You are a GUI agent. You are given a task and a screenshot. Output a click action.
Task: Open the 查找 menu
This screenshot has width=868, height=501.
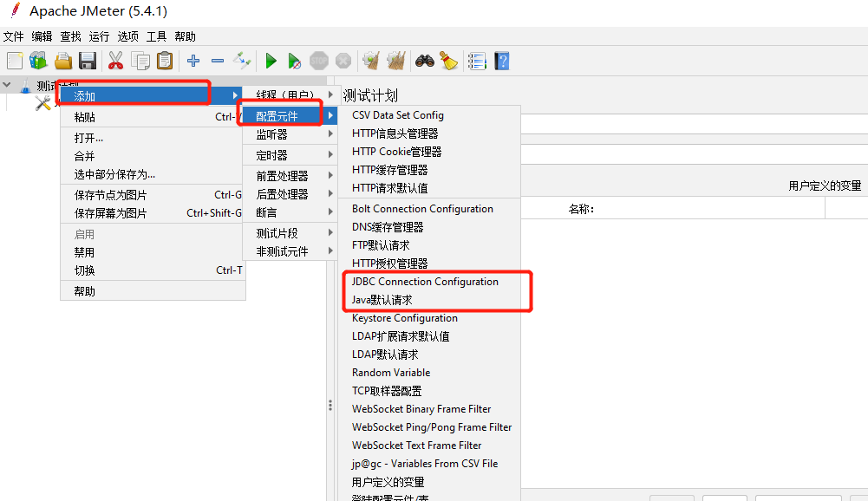pyautogui.click(x=70, y=36)
